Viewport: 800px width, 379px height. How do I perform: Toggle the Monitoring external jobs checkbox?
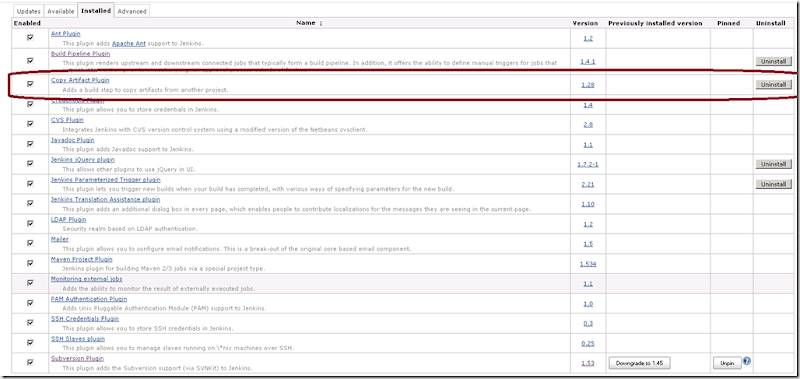click(30, 283)
